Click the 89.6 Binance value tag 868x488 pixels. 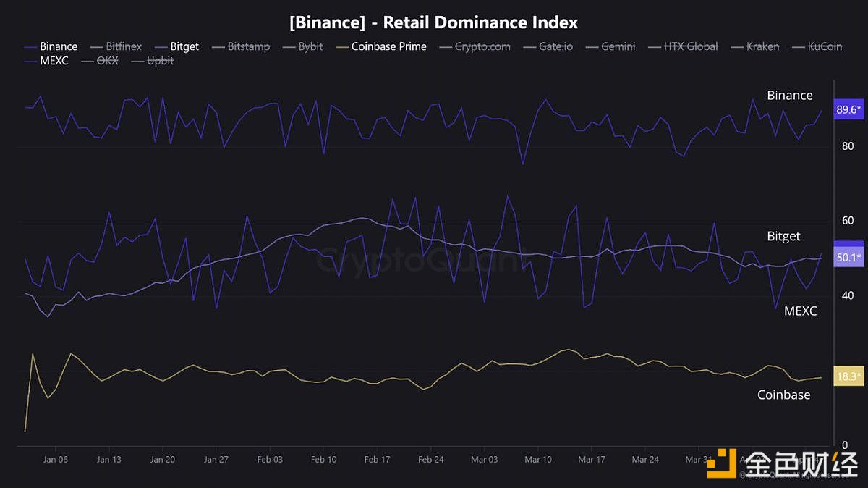[848, 110]
